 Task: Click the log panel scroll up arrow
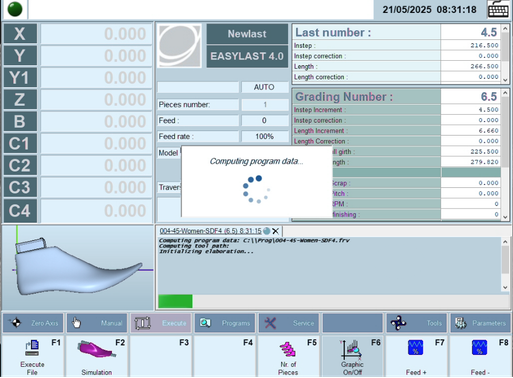505,242
